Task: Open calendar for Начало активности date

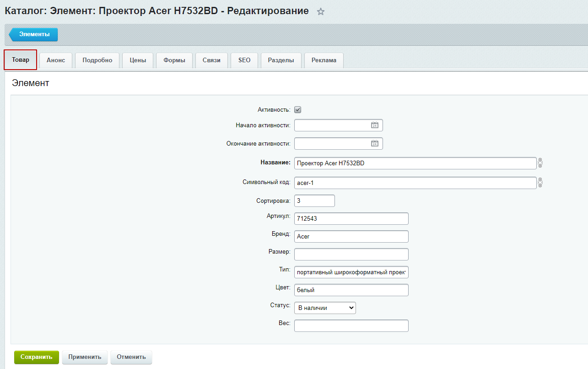Action: point(375,125)
